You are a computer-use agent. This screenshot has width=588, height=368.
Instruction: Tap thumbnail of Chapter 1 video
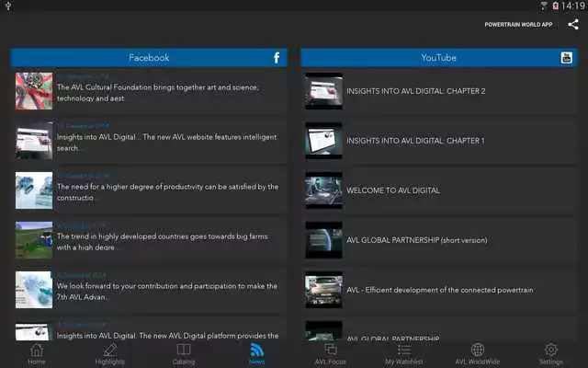pos(323,141)
